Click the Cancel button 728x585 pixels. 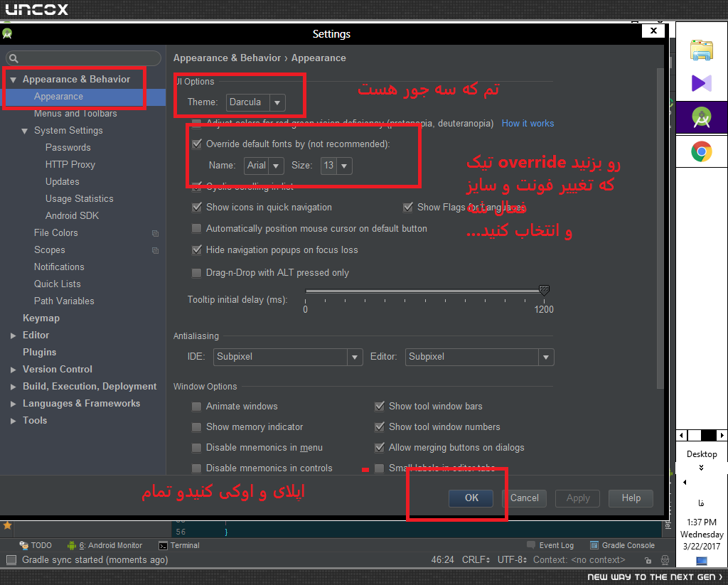click(x=525, y=498)
